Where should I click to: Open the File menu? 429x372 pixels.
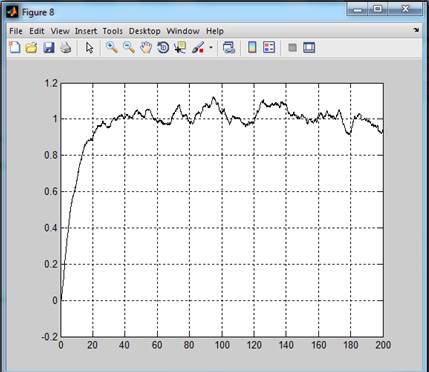tap(16, 31)
